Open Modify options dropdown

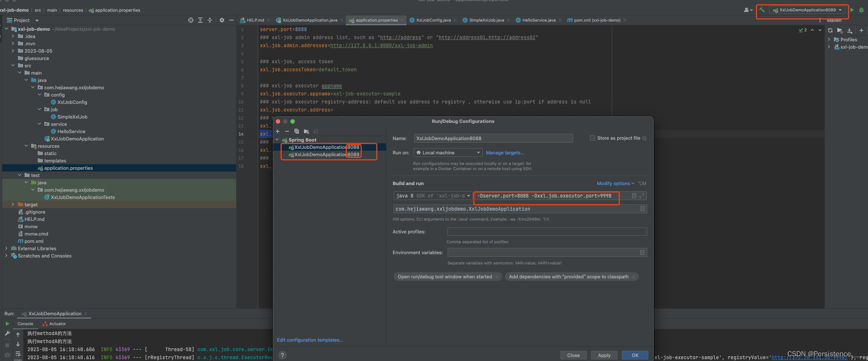click(615, 183)
